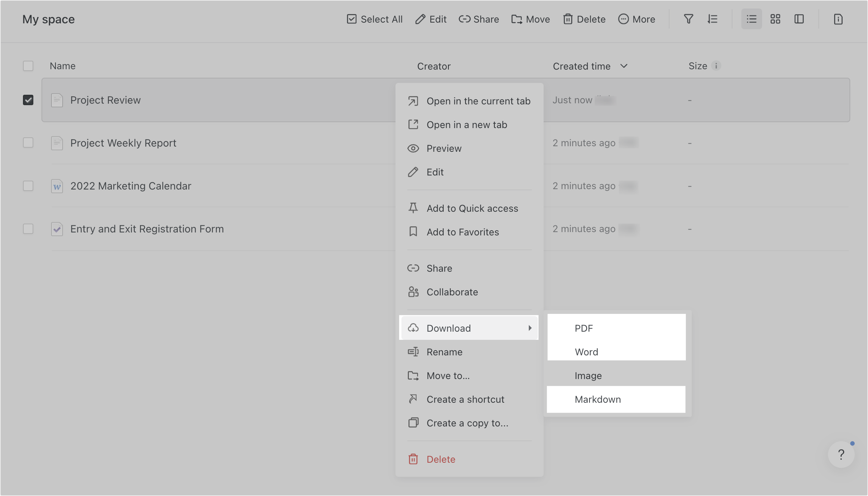Check the Project Weekly Report checkbox
This screenshot has height=496, width=868.
[28, 143]
